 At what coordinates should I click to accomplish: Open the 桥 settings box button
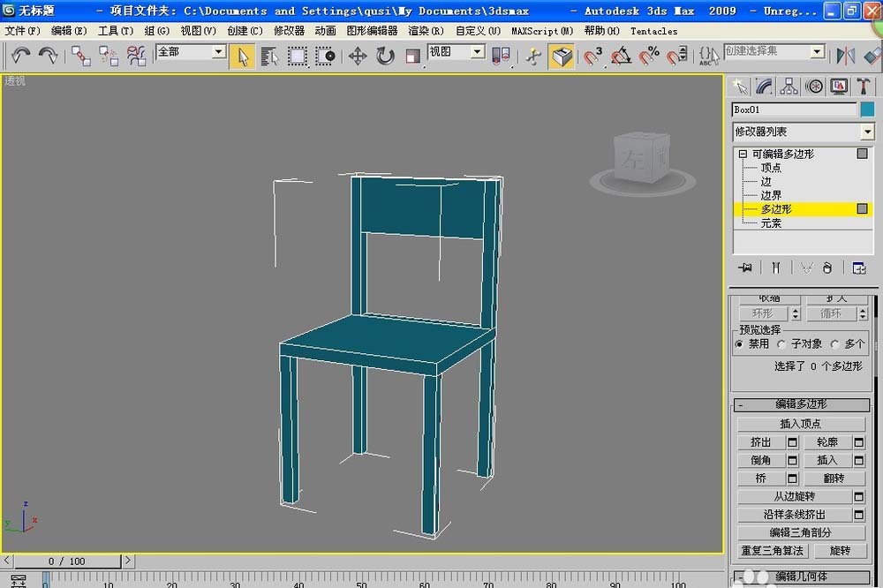point(792,479)
